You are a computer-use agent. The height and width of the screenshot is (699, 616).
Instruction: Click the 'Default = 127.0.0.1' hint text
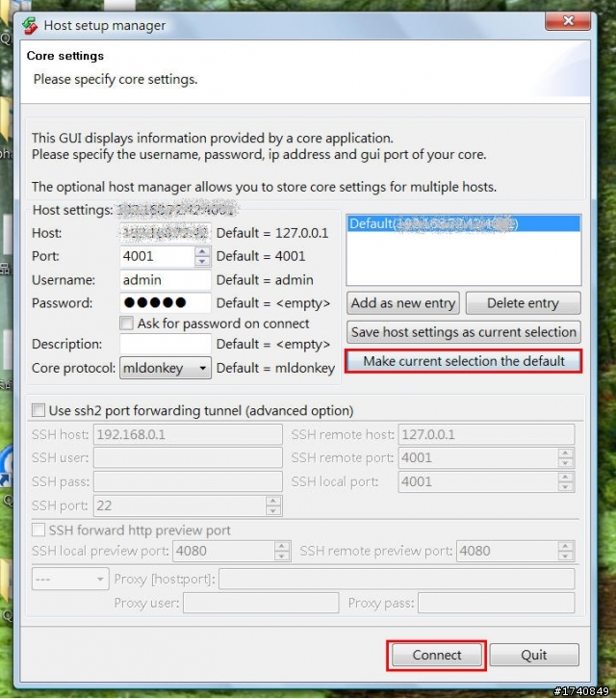[x=272, y=233]
